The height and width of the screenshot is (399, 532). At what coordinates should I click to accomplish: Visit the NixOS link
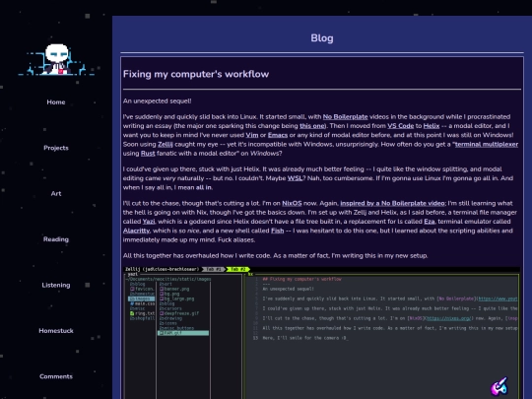pos(292,204)
